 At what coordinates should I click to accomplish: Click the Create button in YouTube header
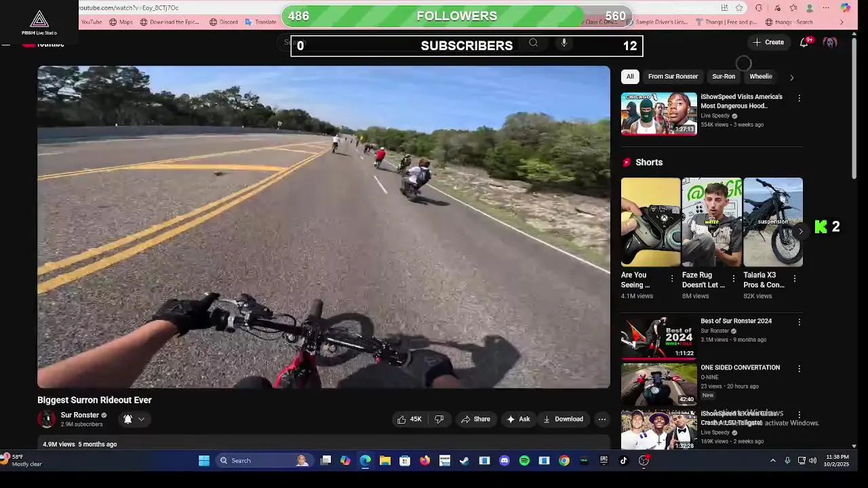click(x=768, y=42)
